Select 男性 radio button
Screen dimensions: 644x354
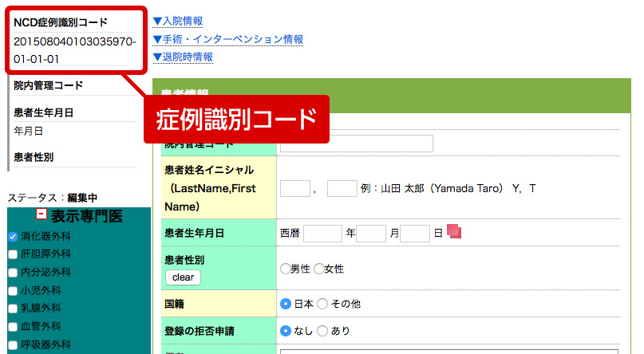click(286, 269)
